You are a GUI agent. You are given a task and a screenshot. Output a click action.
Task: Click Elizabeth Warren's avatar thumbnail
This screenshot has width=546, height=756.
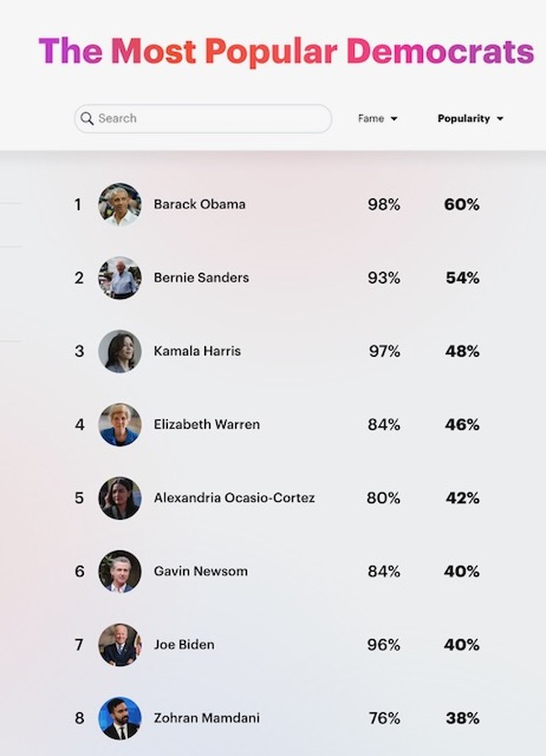(x=119, y=424)
